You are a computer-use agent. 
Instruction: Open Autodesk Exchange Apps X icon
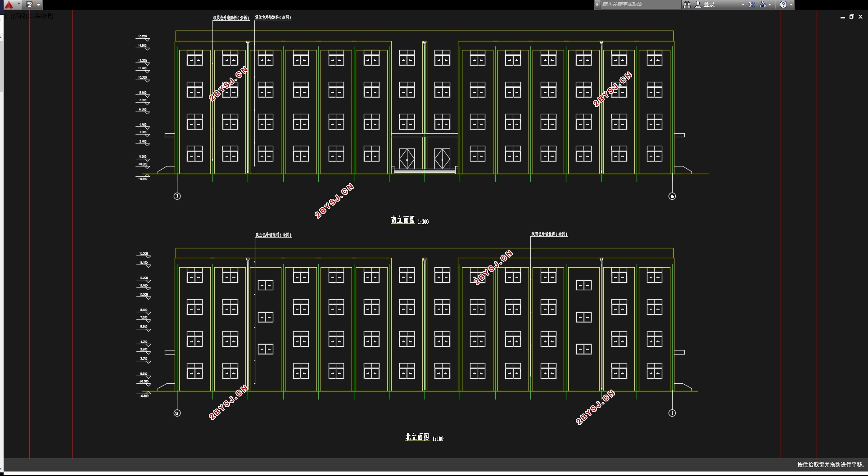[752, 4]
